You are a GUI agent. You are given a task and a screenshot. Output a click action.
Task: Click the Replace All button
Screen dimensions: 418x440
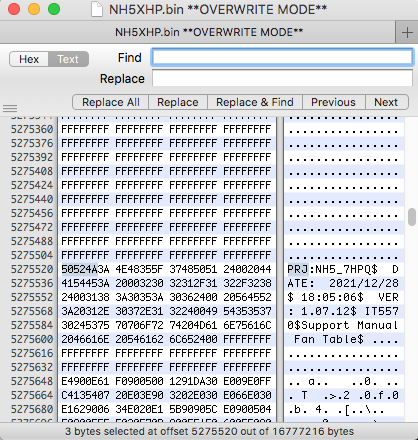pos(111,102)
